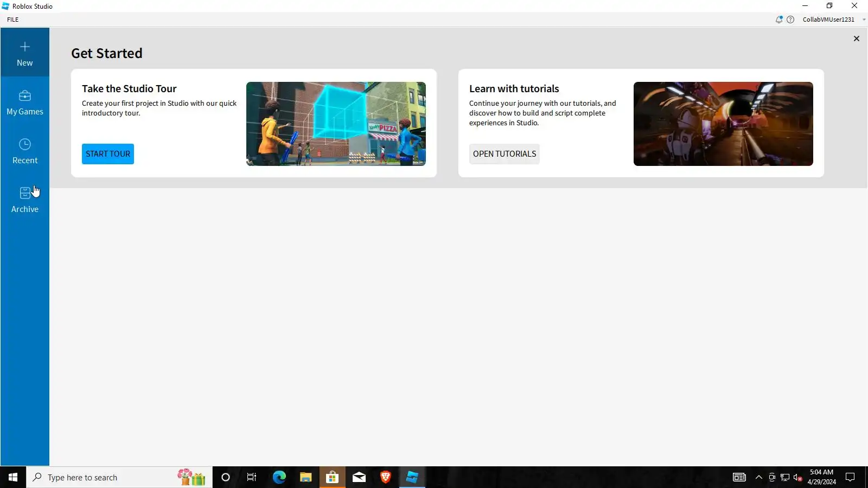Click the tutorials preview image
The width and height of the screenshot is (868, 488).
click(x=723, y=124)
